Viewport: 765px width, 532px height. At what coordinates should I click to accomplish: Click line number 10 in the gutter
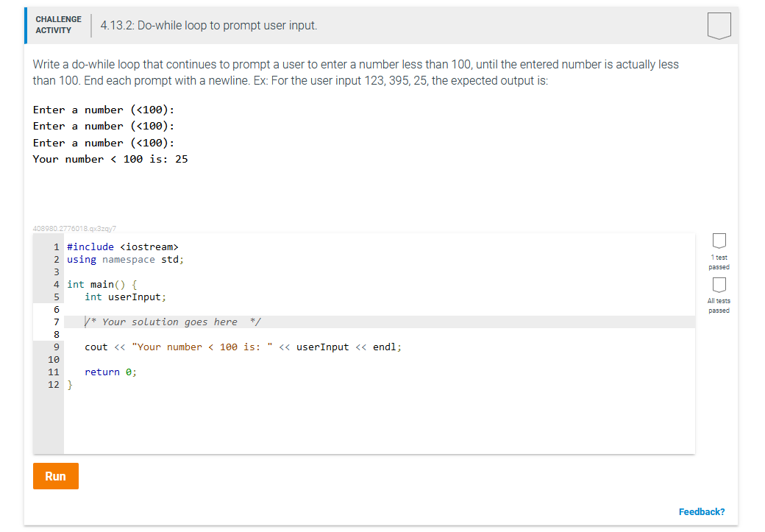[x=54, y=360]
